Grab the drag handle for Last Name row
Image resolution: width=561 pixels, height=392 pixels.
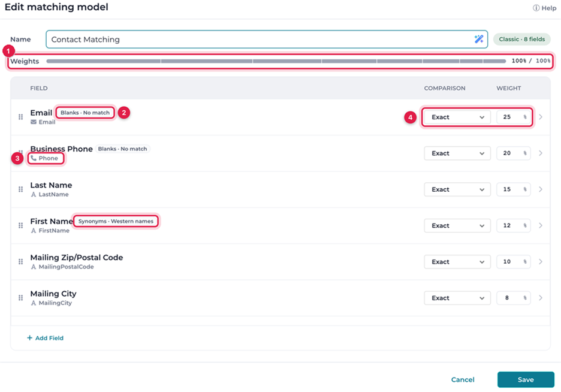[x=21, y=189]
